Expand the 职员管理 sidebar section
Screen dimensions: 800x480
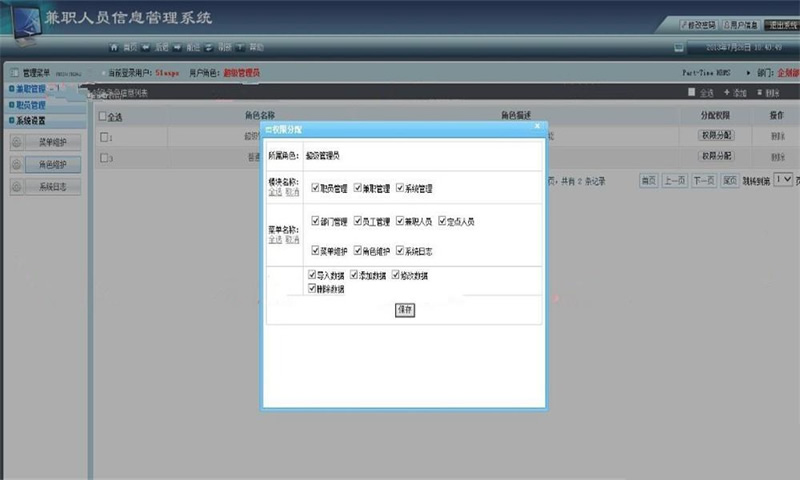pyautogui.click(x=31, y=105)
